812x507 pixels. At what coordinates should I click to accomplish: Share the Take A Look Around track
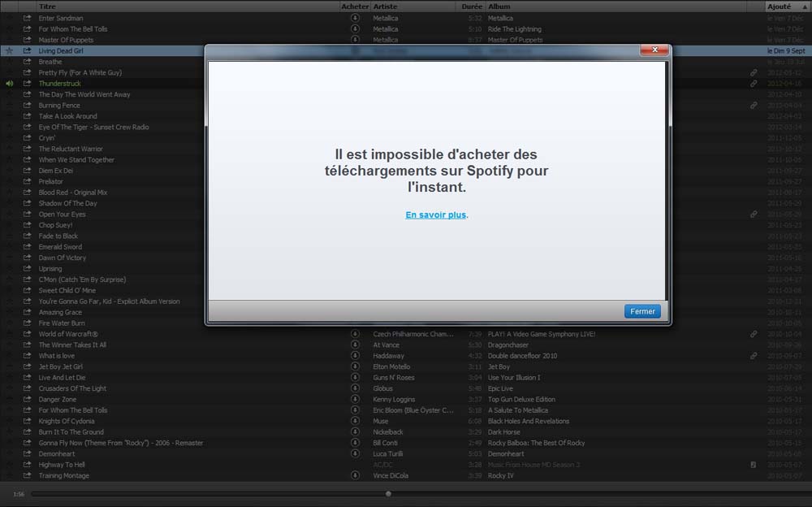click(x=27, y=116)
